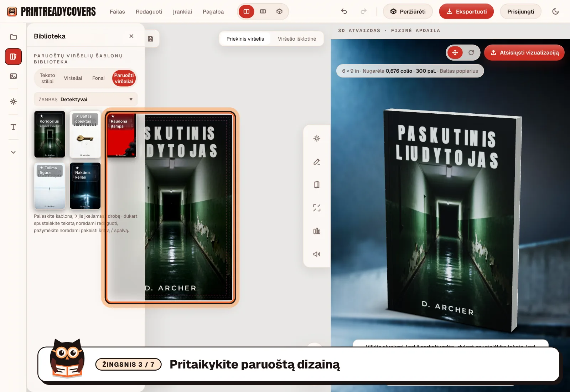Select Priekinis viršelis view option
The height and width of the screenshot is (392, 570).
pos(245,39)
